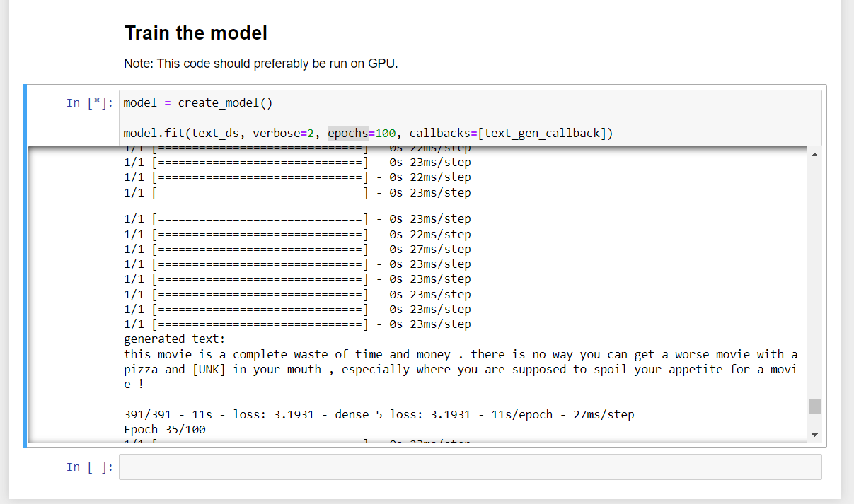Click the [UNK] token in generated text
854x504 pixels.
[209, 370]
